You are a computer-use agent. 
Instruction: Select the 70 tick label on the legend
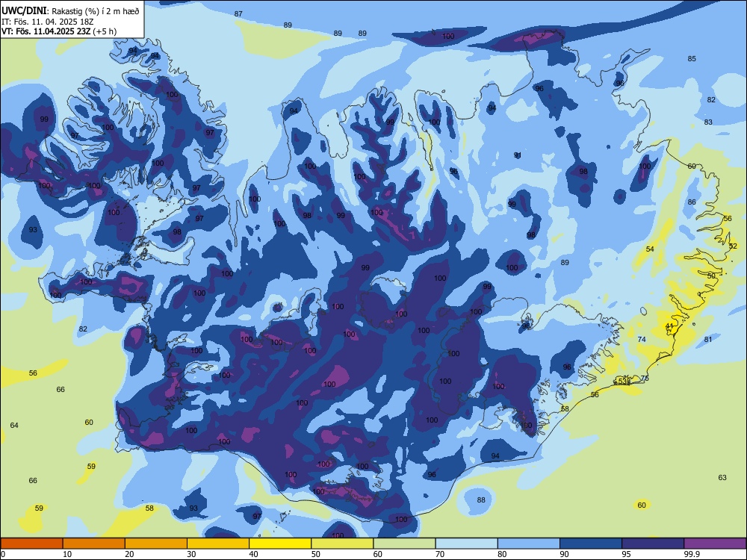(440, 554)
